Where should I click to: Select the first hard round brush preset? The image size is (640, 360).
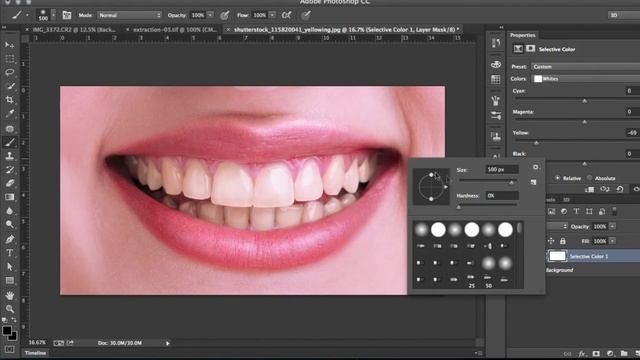click(x=438, y=230)
